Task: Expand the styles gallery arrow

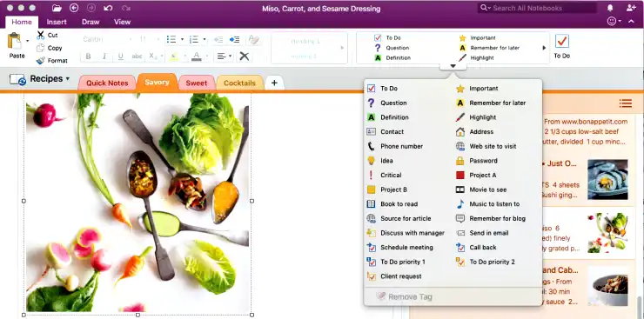Action: tap(342, 48)
